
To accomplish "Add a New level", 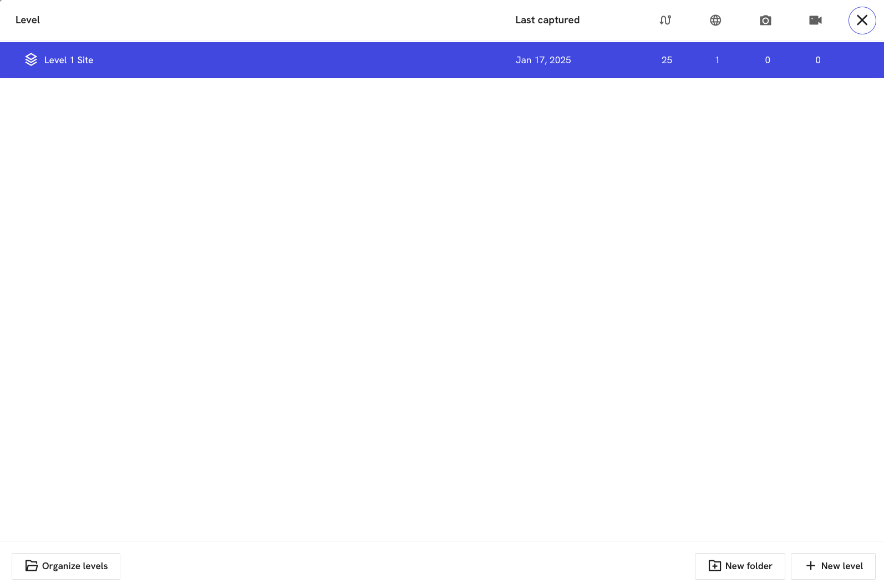I will pos(833,566).
